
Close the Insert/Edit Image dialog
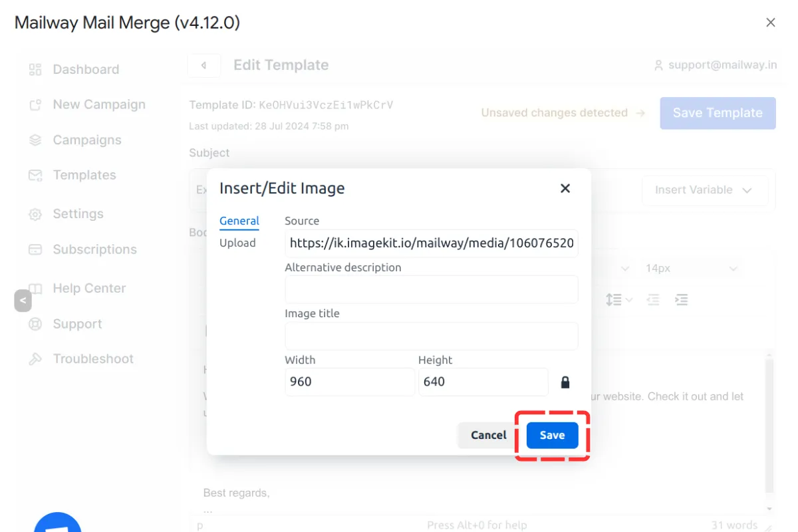(x=565, y=188)
